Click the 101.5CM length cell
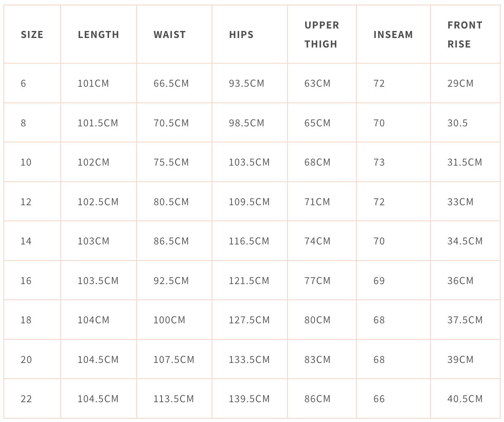This screenshot has height=422, width=504. (98, 123)
